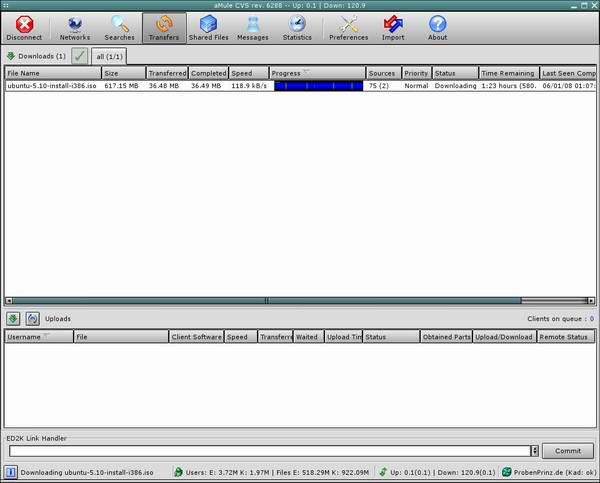Open the Preferences dialog

click(348, 28)
